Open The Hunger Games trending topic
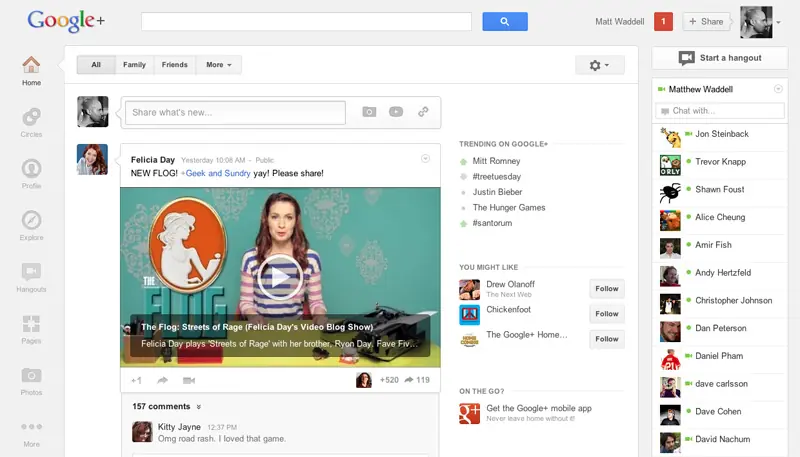Image resolution: width=800 pixels, height=457 pixels. pyautogui.click(x=509, y=208)
